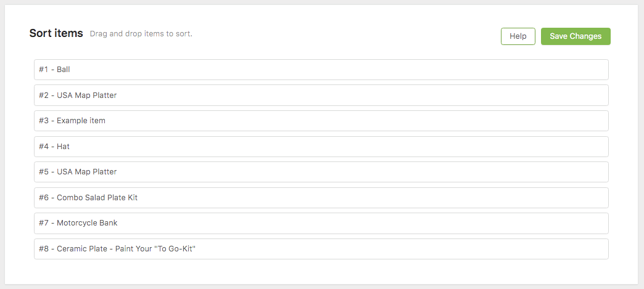This screenshot has height=289, width=644.
Task: Open the Help button
Action: point(518,36)
